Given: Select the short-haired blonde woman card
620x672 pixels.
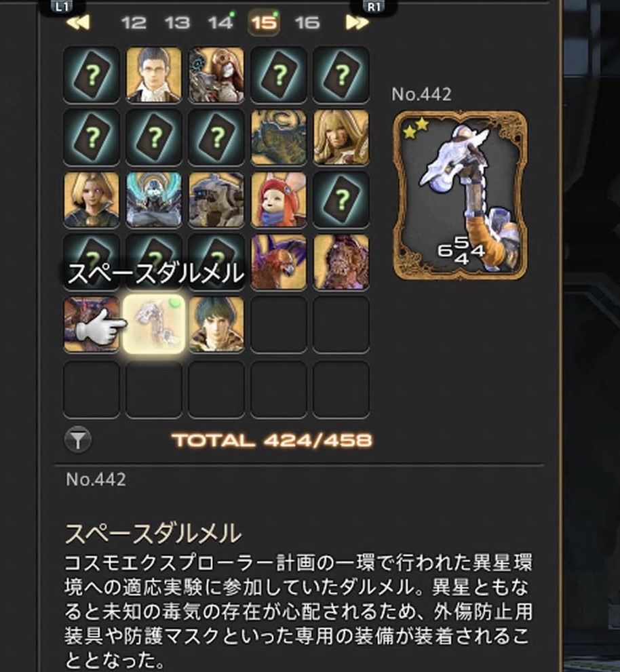Looking at the screenshot, I should tap(92, 199).
